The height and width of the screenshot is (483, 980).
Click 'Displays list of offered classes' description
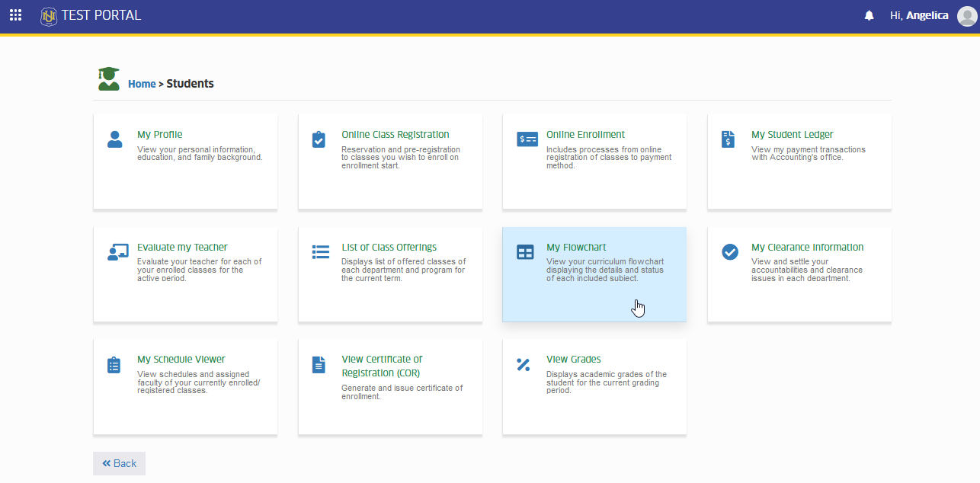point(404,270)
